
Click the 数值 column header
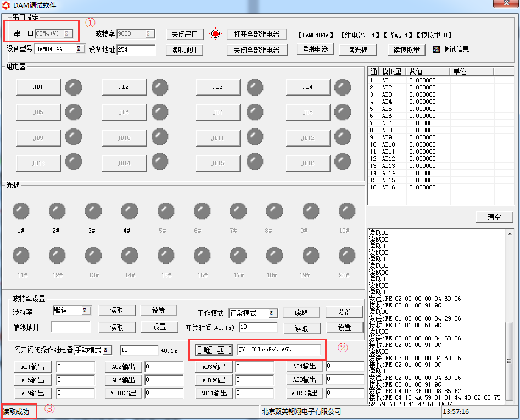click(428, 71)
